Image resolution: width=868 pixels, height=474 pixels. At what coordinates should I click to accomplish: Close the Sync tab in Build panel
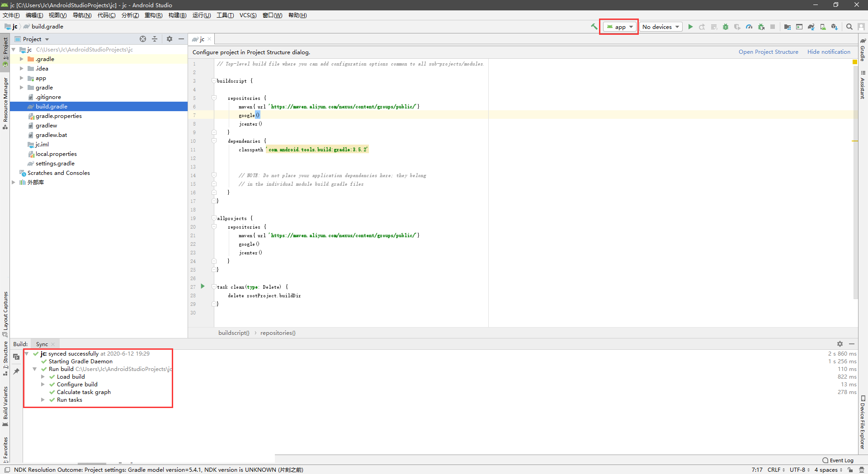coord(53,344)
